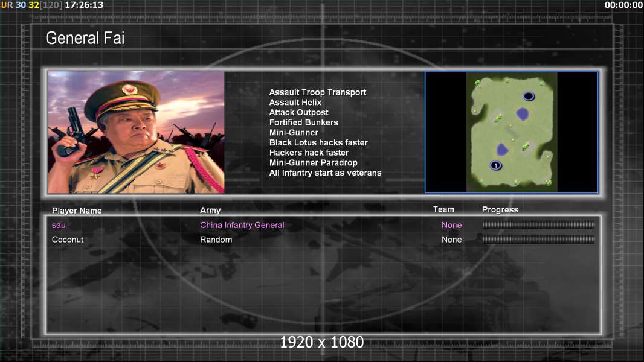
Task: Click Hackers hack faster text
Action: click(309, 153)
